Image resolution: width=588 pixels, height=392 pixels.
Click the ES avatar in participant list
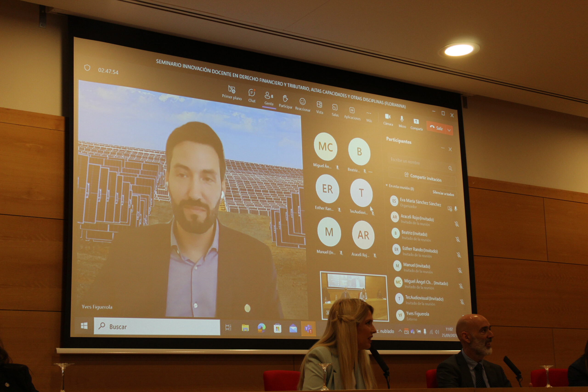click(394, 201)
